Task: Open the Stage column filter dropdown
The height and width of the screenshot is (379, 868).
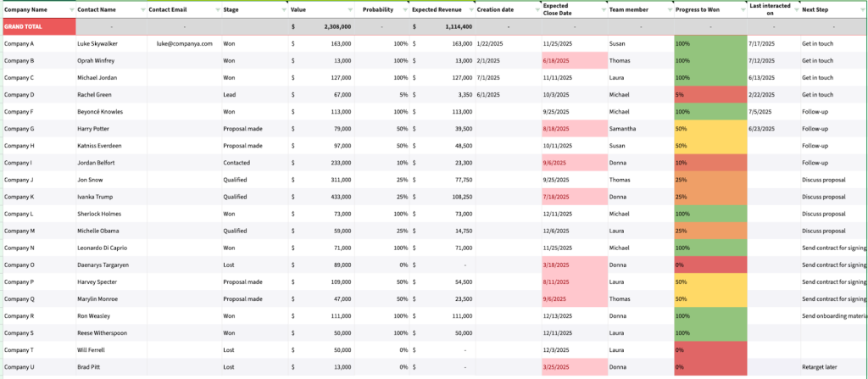Action: pos(283,10)
